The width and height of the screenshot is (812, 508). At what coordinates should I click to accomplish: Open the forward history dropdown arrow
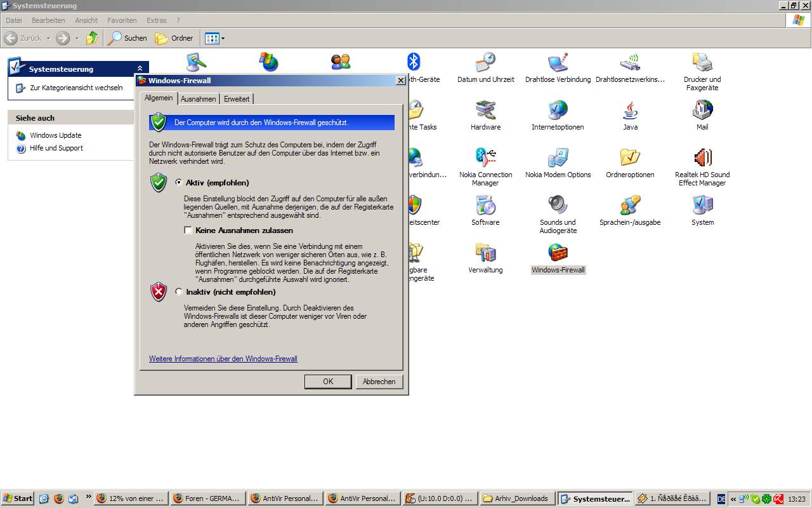[x=77, y=38]
